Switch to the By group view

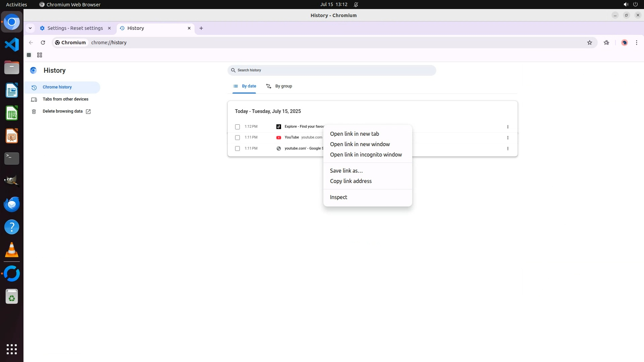[279, 86]
